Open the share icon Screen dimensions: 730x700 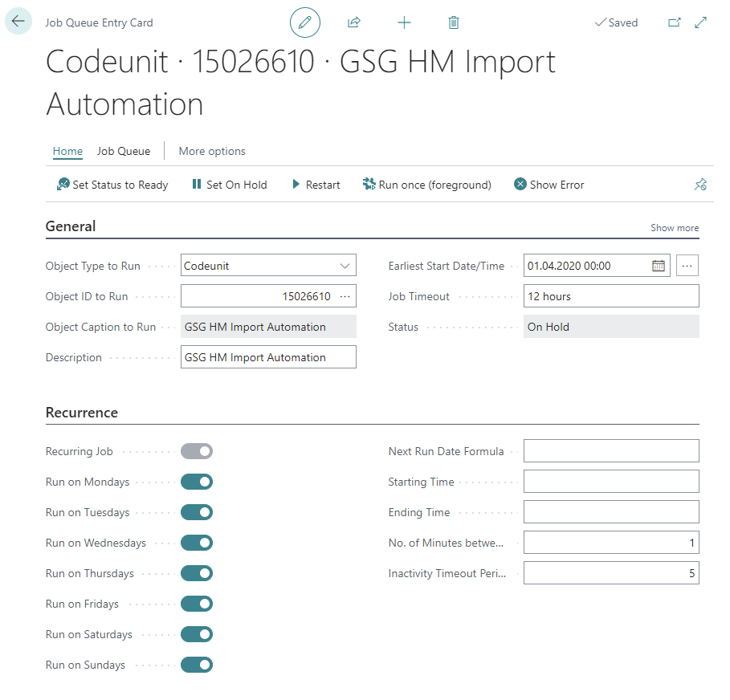click(354, 22)
